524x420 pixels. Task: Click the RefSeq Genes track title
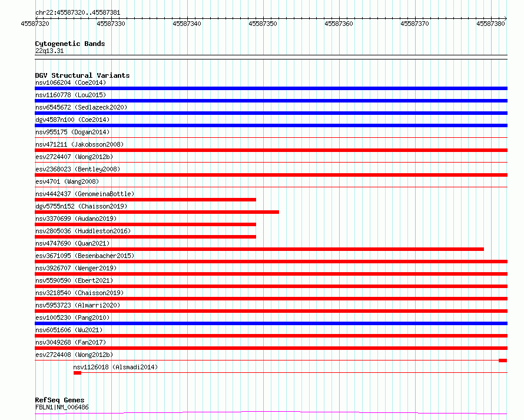click(59, 401)
